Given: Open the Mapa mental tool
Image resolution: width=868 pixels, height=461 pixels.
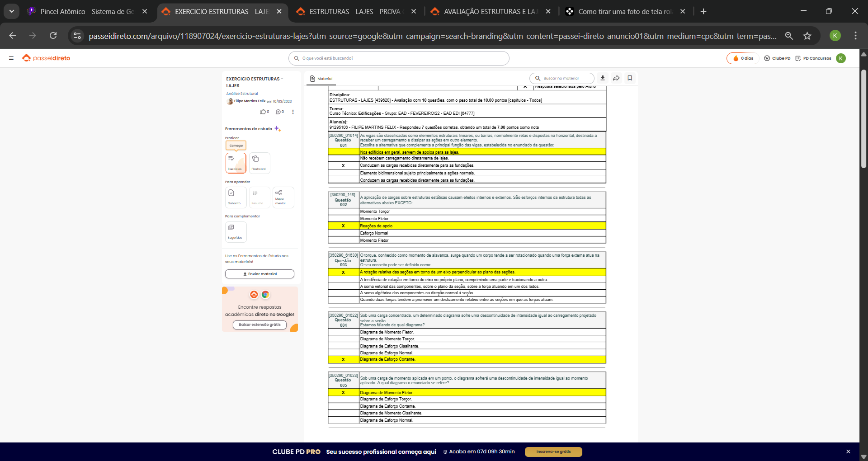Looking at the screenshot, I should 283,197.
